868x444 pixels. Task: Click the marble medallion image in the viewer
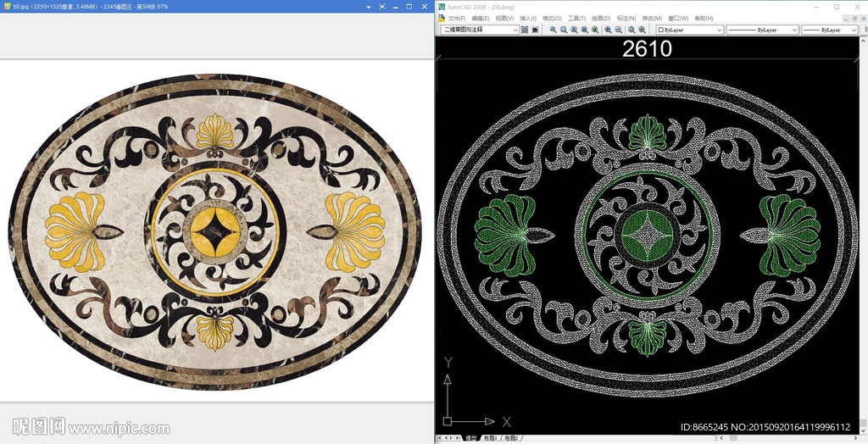(214, 231)
